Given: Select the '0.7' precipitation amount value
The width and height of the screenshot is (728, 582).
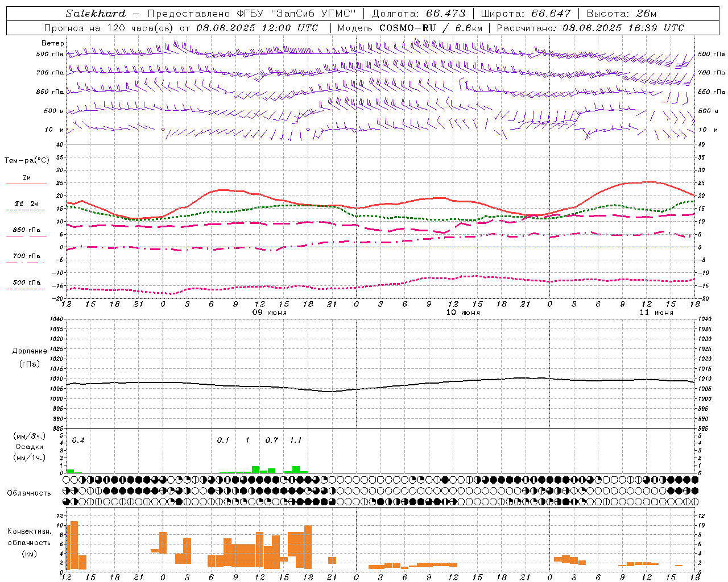Looking at the screenshot, I should [x=272, y=440].
